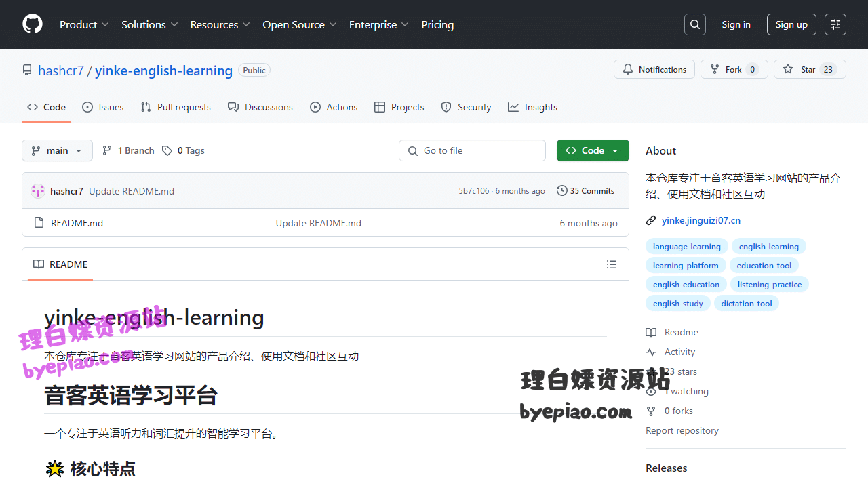Click Update README.md in README.md file row
This screenshot has height=488, width=868.
point(319,223)
